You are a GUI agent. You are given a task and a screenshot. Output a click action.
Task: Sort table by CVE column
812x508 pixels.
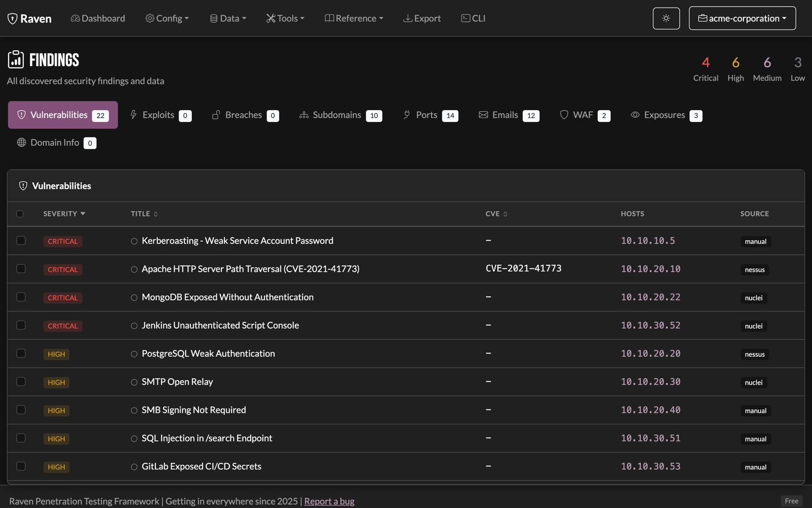tap(496, 214)
